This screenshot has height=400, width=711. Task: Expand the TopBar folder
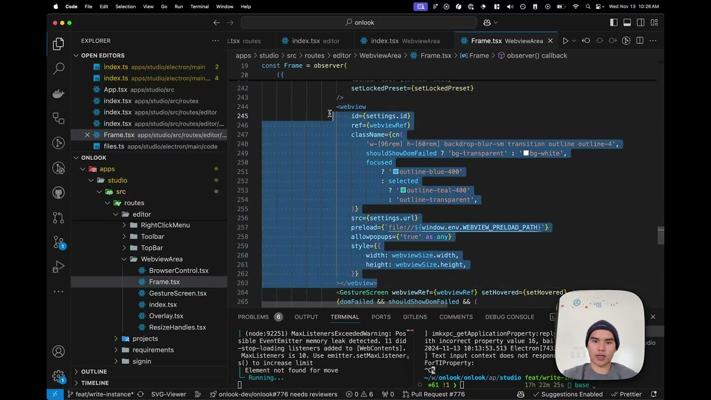(x=151, y=248)
